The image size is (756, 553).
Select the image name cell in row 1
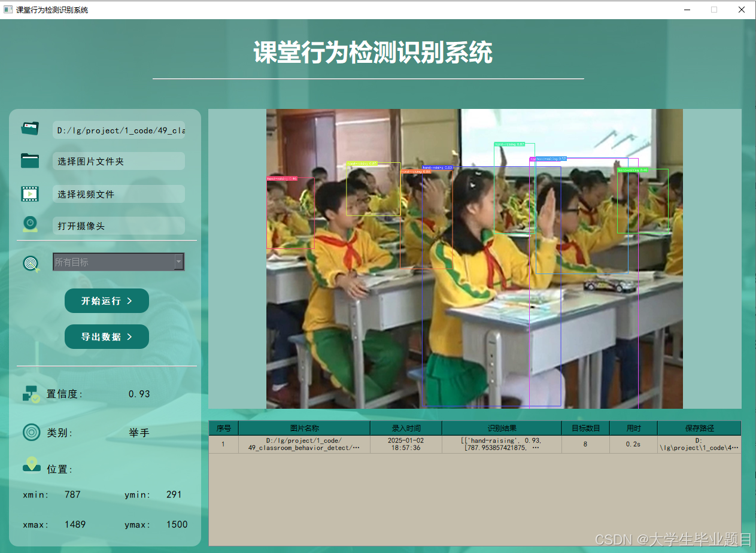click(304, 444)
